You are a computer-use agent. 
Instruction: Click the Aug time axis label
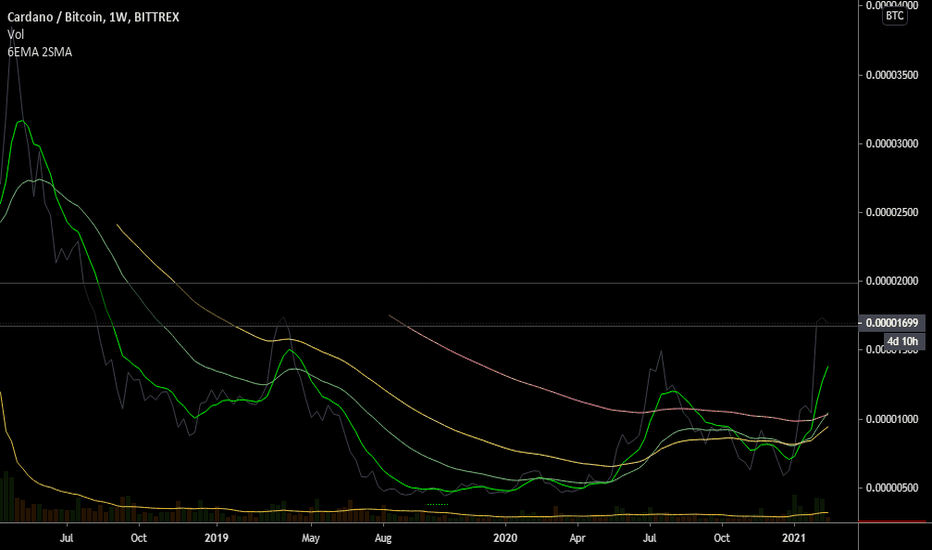pyautogui.click(x=383, y=538)
